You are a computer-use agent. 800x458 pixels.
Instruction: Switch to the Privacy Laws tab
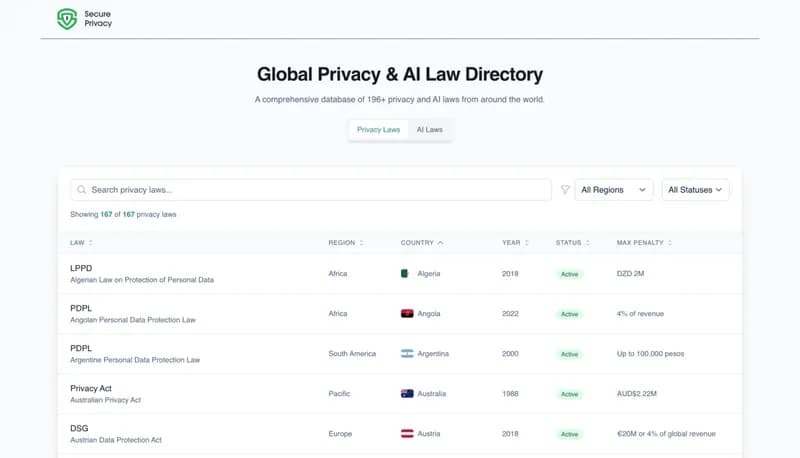[x=379, y=130]
